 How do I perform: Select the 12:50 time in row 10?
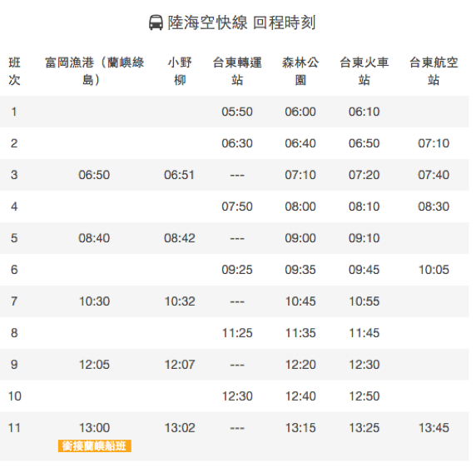pyautogui.click(x=364, y=396)
